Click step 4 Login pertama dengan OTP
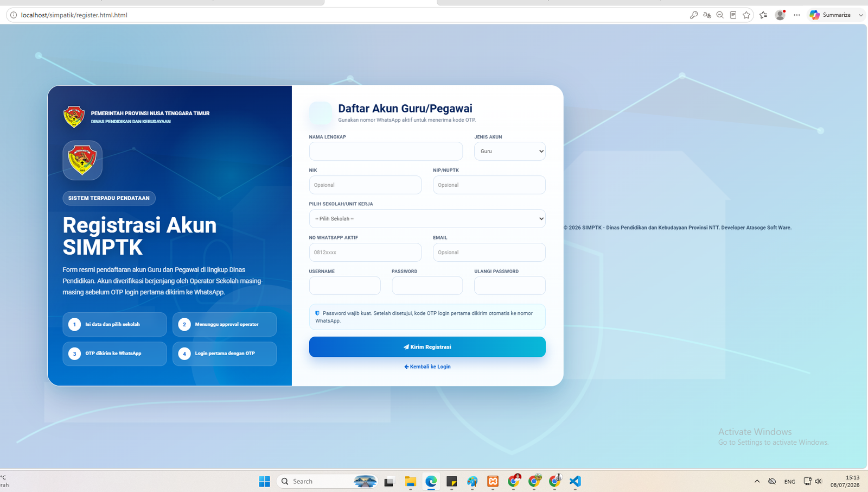The image size is (868, 492). (x=225, y=354)
